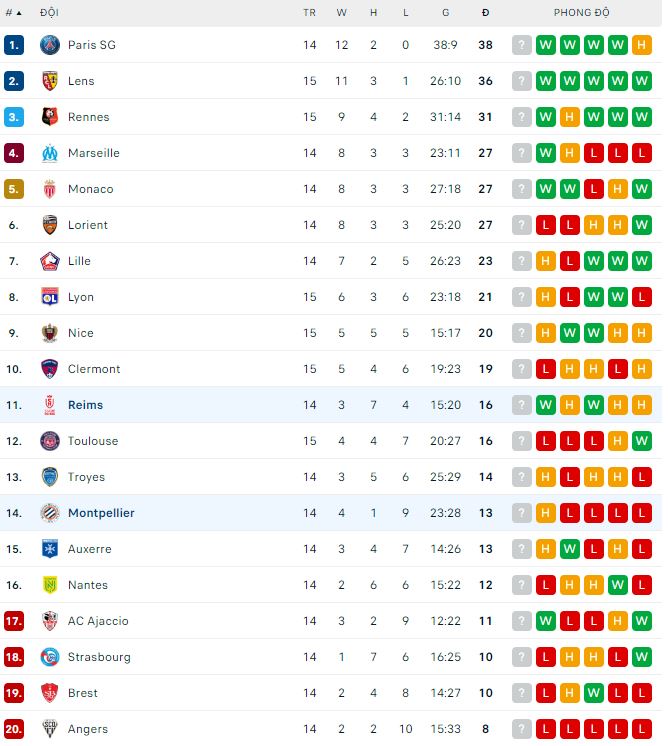This screenshot has height=746, width=668.
Task: Click the rank 1 position badge
Action: coord(14,45)
